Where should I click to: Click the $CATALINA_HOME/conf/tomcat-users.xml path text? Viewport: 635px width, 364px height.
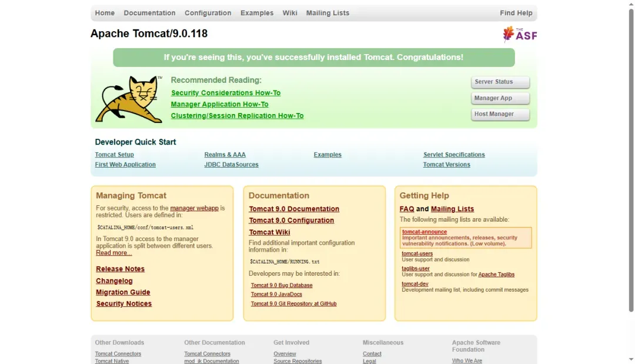[145, 228]
